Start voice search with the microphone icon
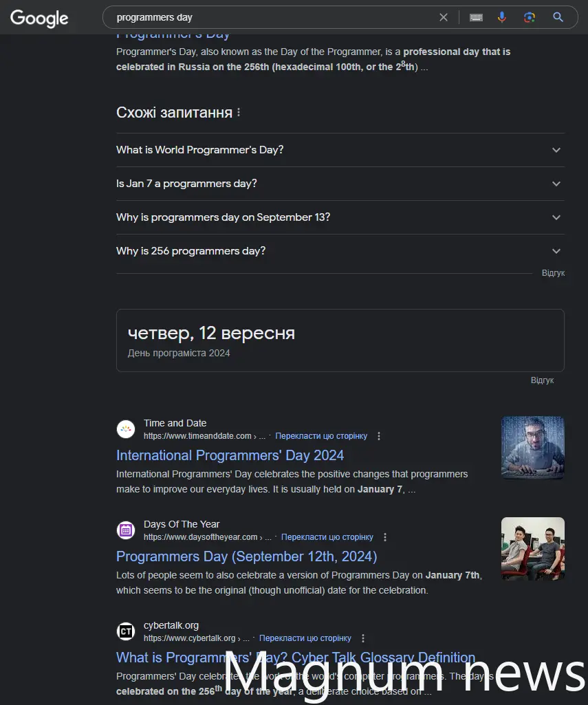The height and width of the screenshot is (705, 588). click(x=501, y=17)
